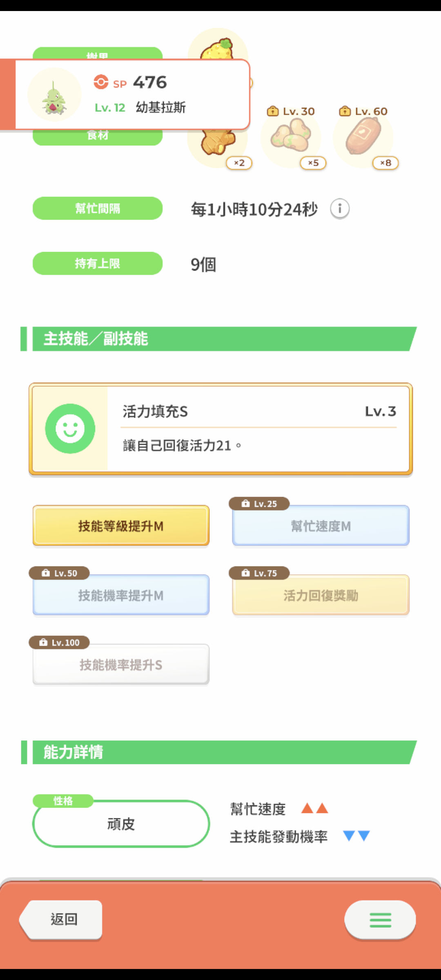The image size is (441, 980).
Task: Tap the 幫忙間隔 green label
Action: [98, 208]
